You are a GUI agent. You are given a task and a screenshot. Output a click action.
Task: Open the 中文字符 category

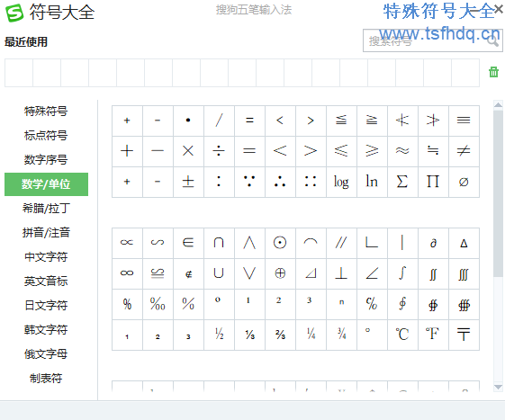coord(46,257)
